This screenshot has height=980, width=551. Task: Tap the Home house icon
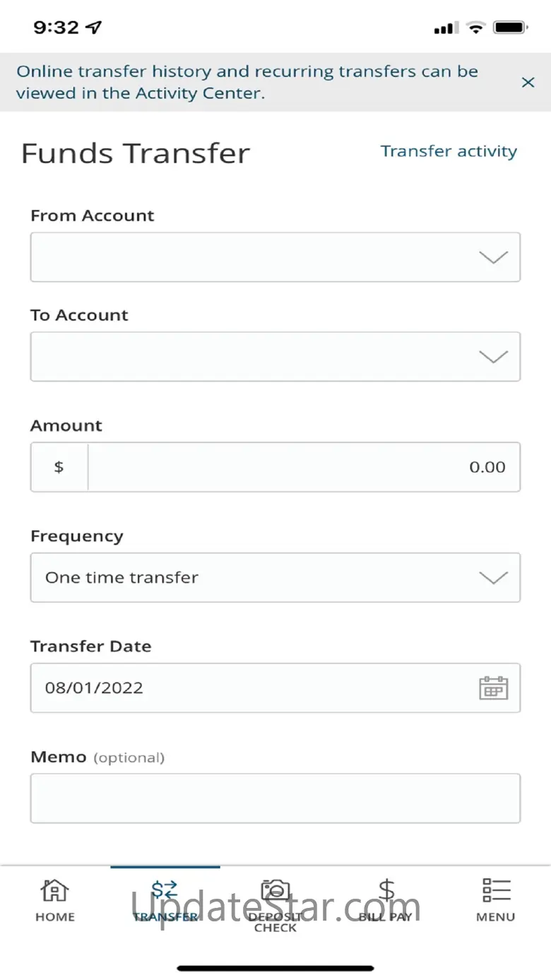pyautogui.click(x=55, y=890)
